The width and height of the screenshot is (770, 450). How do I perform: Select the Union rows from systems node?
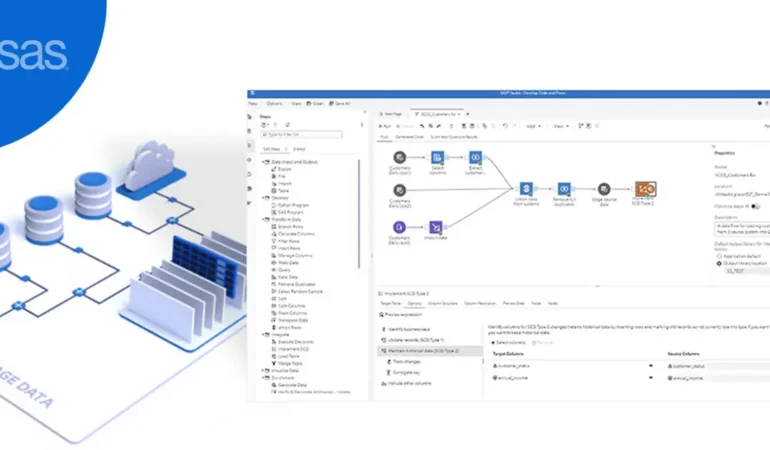coord(526,189)
